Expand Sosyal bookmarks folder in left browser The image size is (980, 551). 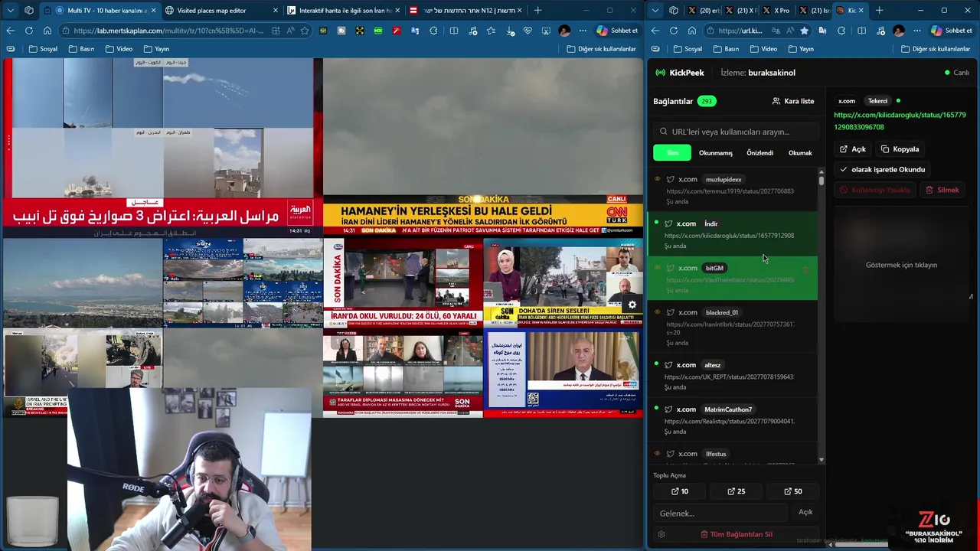coord(43,49)
